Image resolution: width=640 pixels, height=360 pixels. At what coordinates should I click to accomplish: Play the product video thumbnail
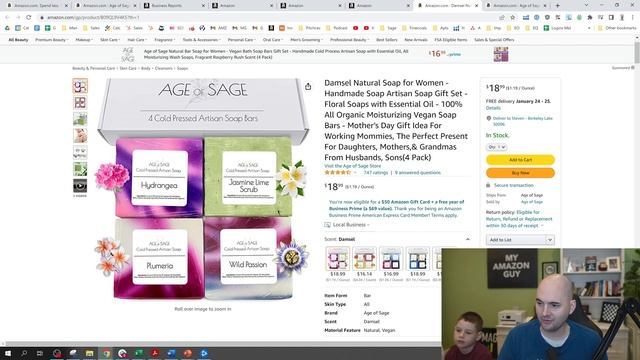[80, 186]
